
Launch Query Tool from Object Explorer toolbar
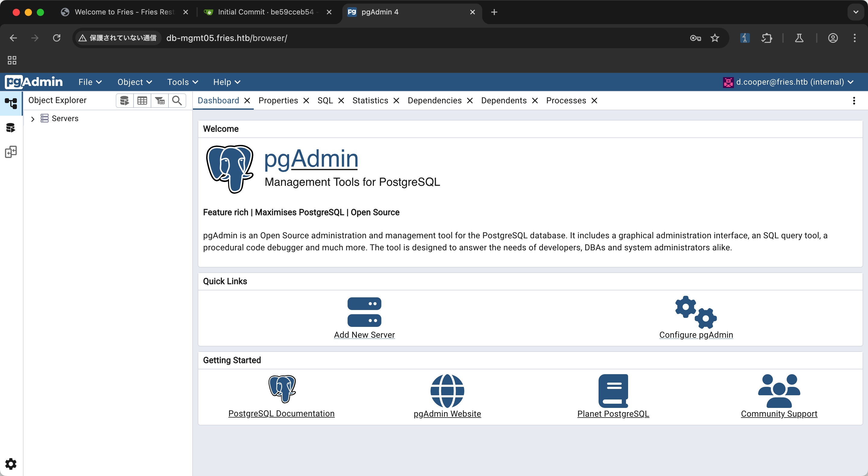coord(125,100)
